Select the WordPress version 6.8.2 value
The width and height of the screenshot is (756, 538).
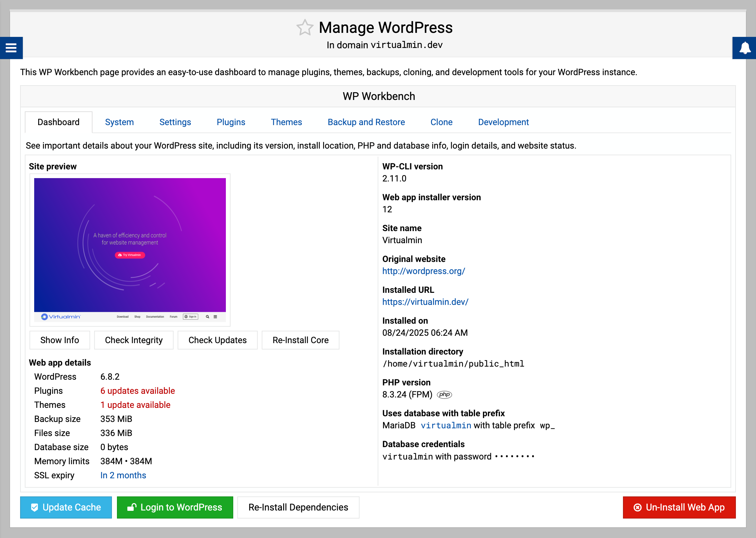pyautogui.click(x=110, y=377)
